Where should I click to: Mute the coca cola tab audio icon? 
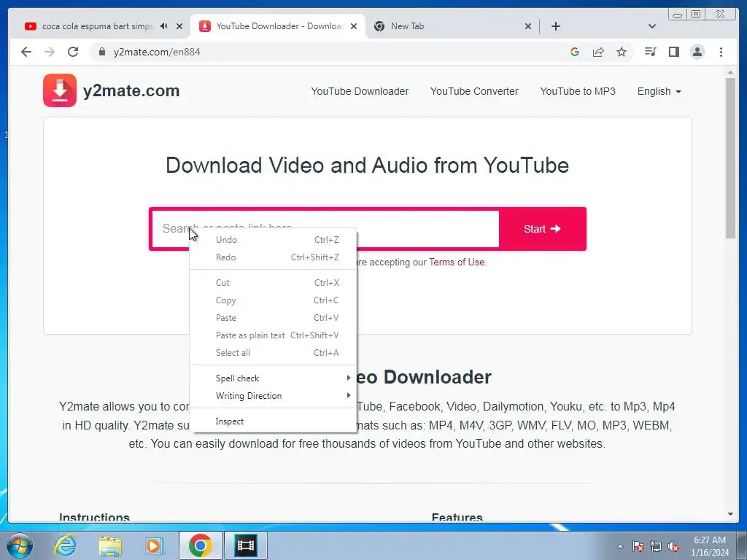point(163,26)
